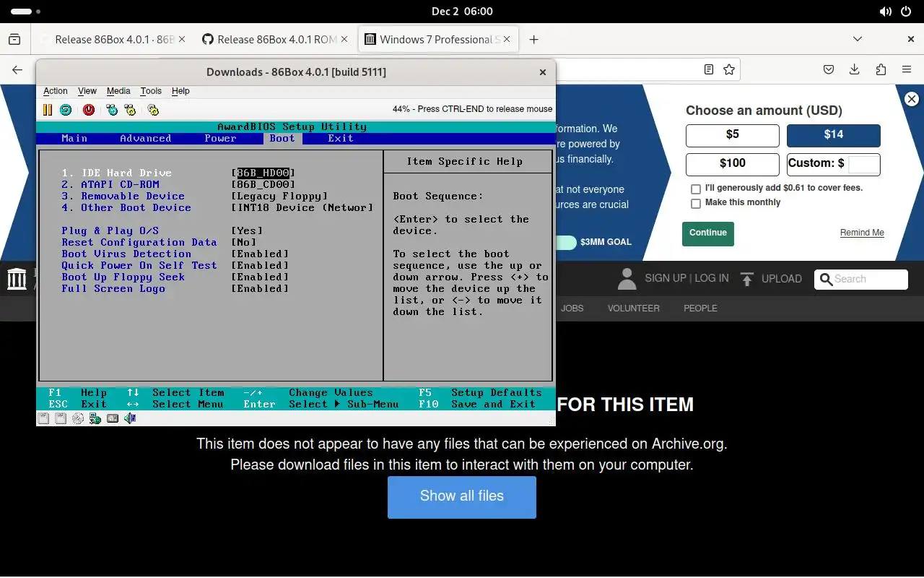
Task: Click the Remind Me link
Action: [862, 233]
